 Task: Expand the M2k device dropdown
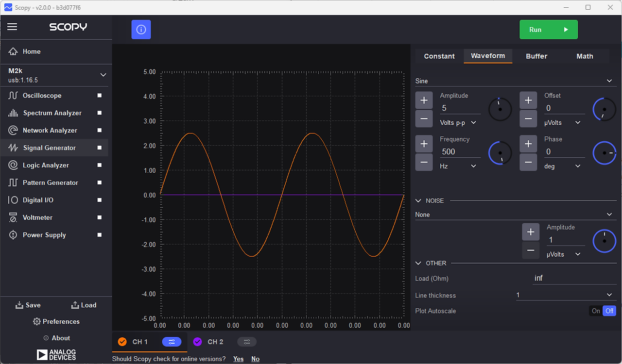(x=103, y=75)
